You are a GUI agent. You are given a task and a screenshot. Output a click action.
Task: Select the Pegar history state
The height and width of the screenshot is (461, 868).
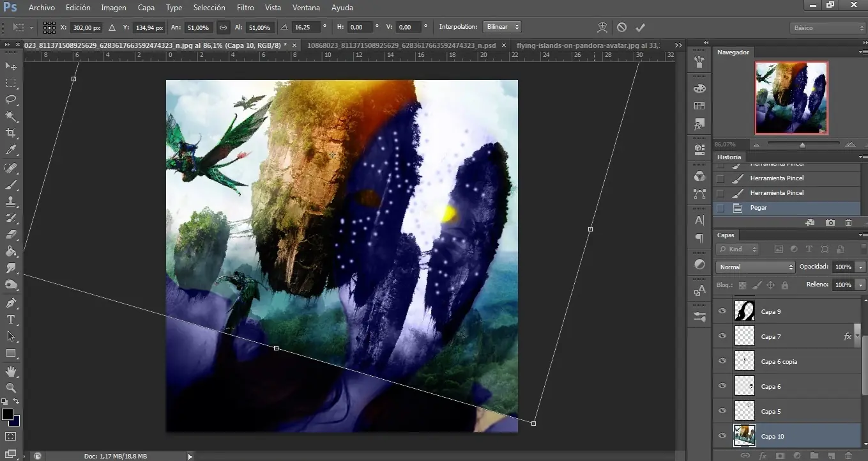pyautogui.click(x=787, y=208)
